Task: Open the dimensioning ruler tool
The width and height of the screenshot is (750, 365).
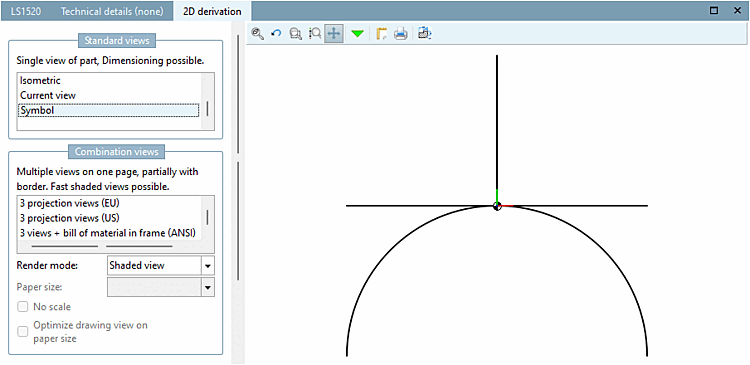Action: [381, 33]
